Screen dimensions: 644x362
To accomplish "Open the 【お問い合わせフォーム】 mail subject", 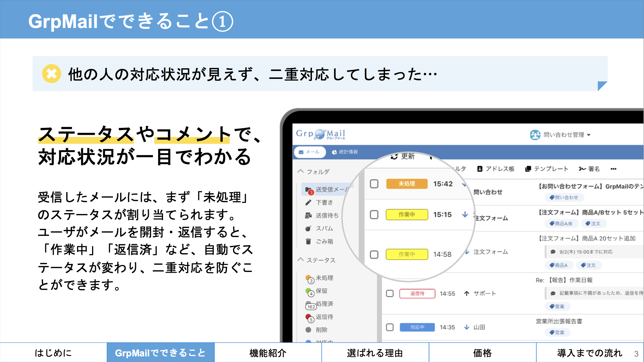I will click(590, 186).
